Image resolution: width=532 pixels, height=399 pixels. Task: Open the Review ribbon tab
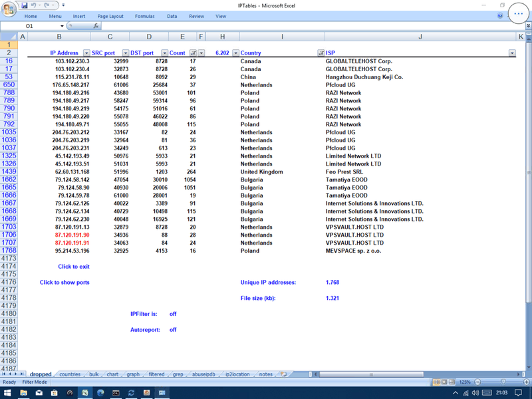tap(196, 16)
